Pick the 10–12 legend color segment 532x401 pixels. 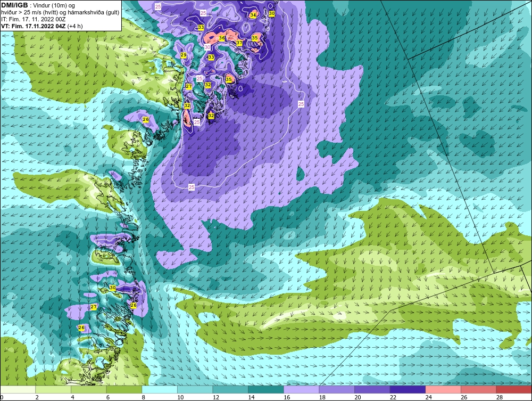pos(195,389)
